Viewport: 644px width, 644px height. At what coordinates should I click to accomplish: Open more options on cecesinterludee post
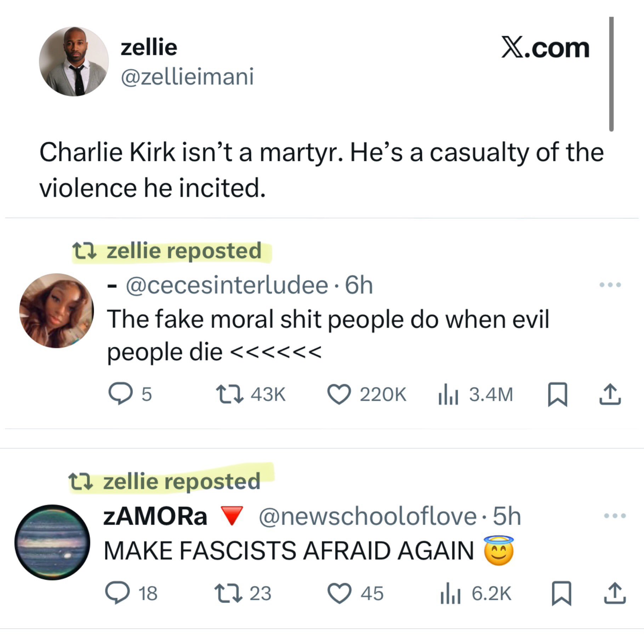pyautogui.click(x=610, y=285)
